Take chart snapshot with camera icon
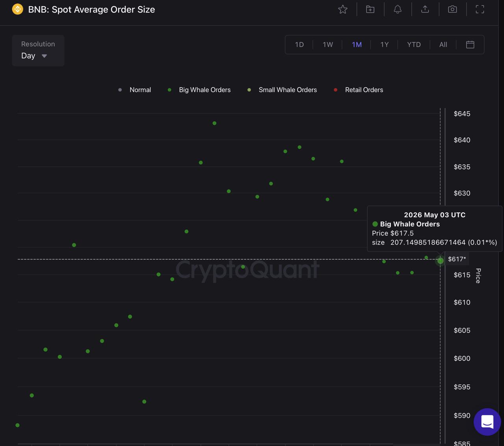The image size is (504, 446). point(452,9)
